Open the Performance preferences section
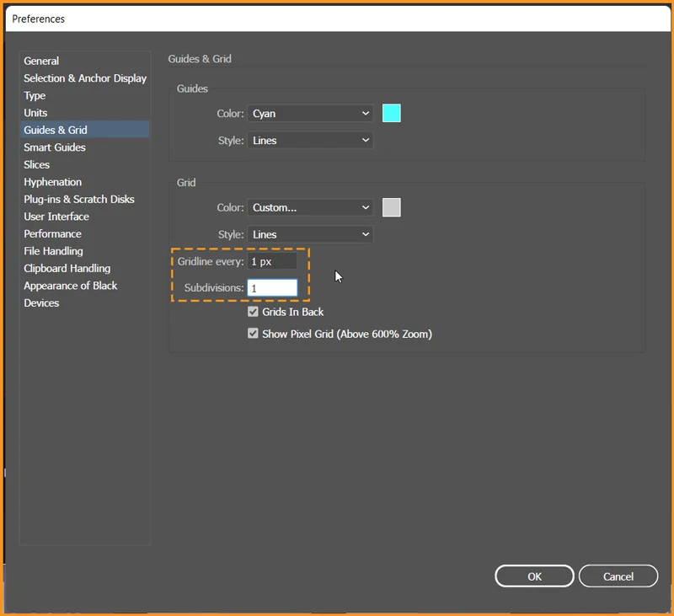This screenshot has height=616, width=674. [53, 234]
